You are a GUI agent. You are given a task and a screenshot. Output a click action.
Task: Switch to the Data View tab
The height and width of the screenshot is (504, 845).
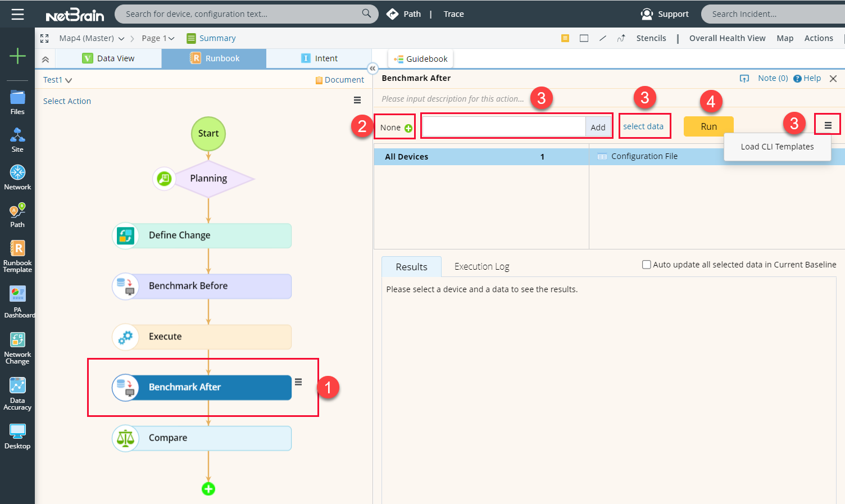pyautogui.click(x=108, y=58)
